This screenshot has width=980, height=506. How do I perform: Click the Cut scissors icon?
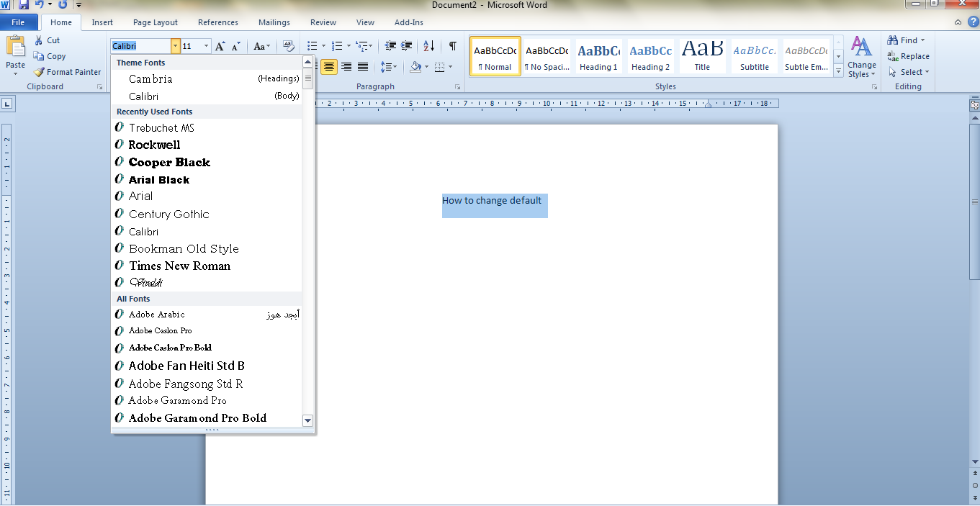coord(37,40)
